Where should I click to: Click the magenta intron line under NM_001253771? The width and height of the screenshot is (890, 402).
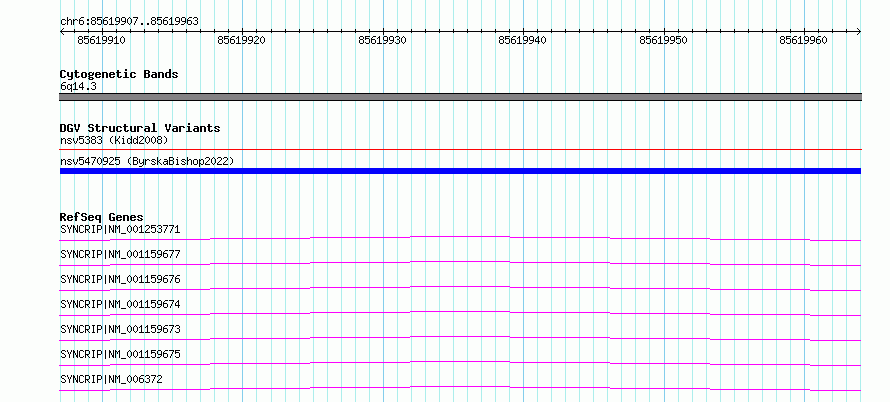point(460,236)
